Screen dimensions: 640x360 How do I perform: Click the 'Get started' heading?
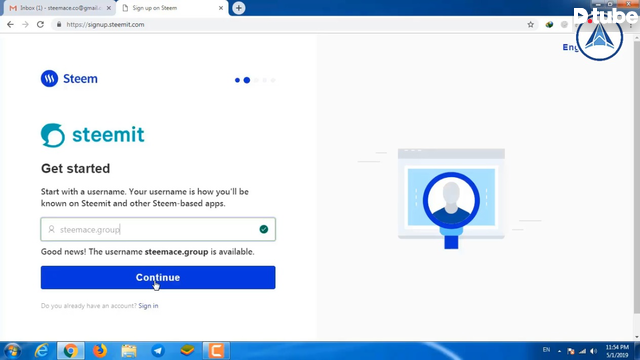pos(76,168)
